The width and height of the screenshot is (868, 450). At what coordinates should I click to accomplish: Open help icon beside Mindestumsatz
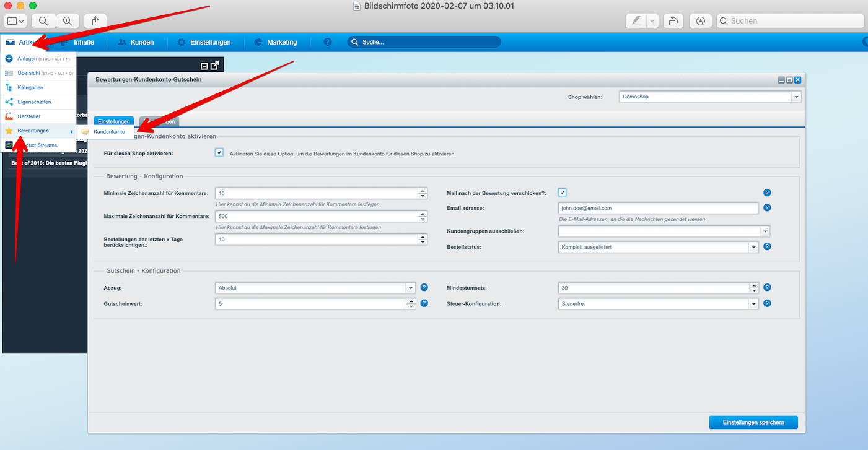767,288
